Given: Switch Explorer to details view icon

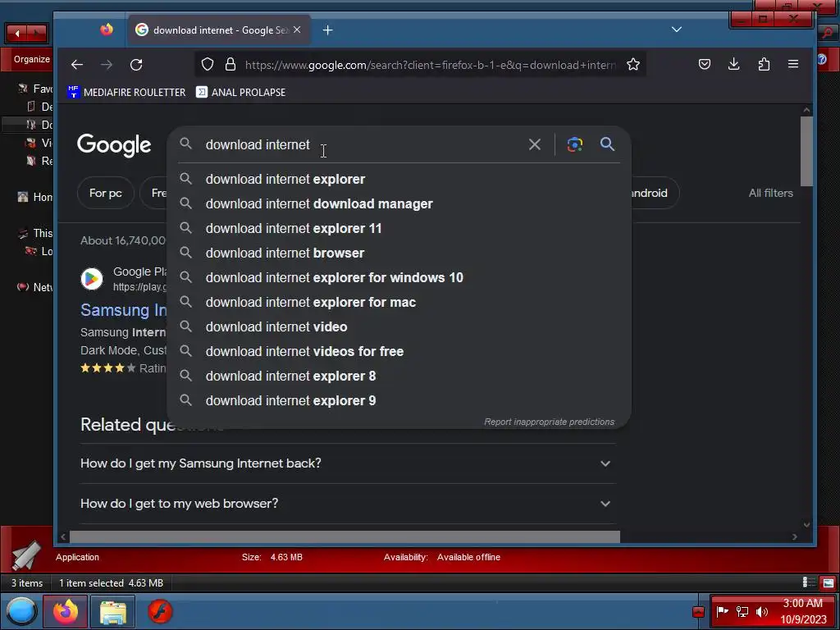Looking at the screenshot, I should [x=808, y=583].
